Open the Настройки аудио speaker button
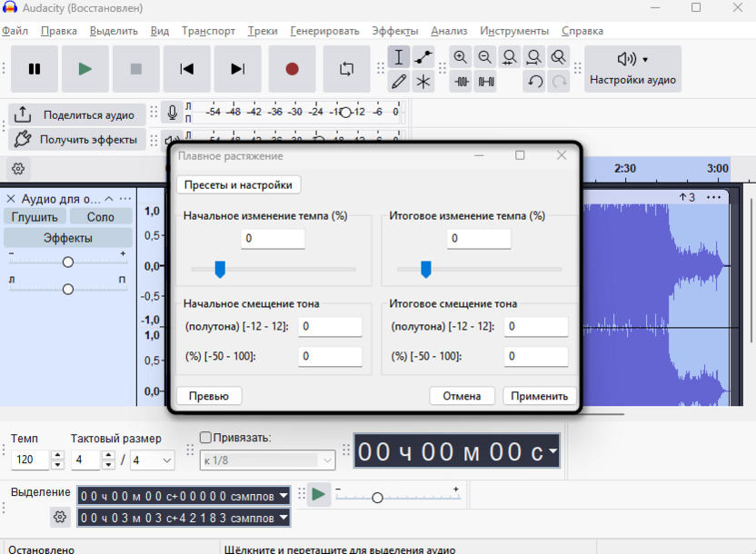 [632, 69]
